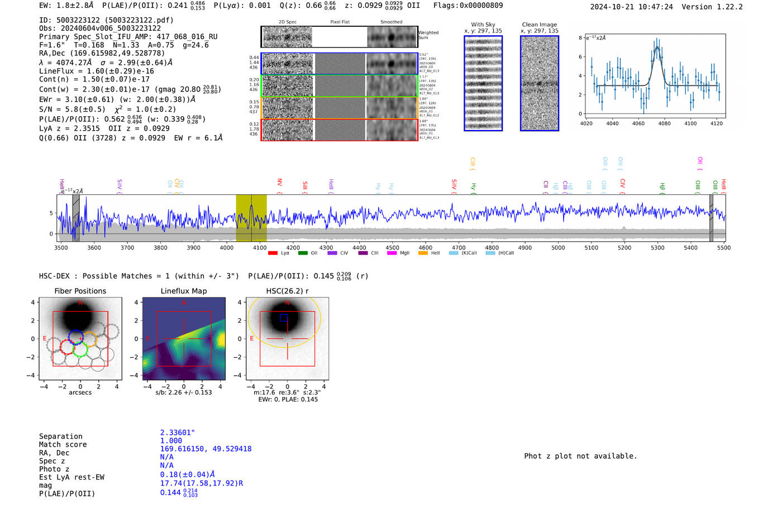Click the red CIV line label near 5200 Å
Viewport: 782px width, 532px height.
click(x=622, y=183)
